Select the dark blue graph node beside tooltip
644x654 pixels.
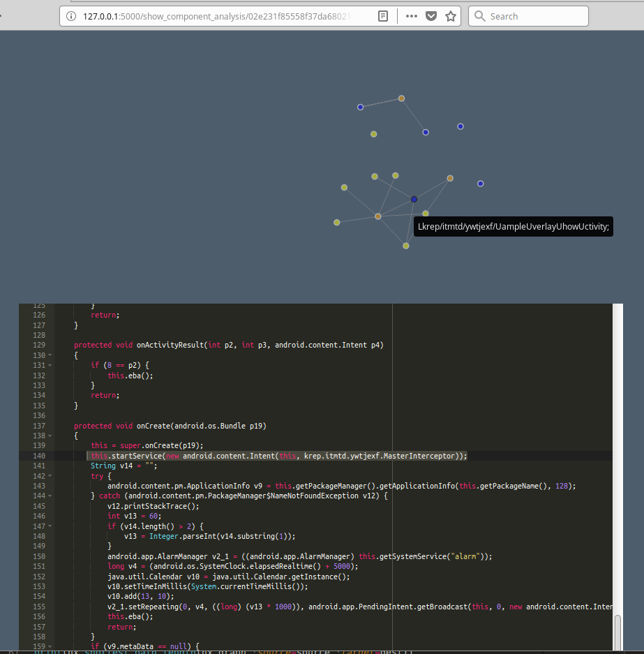click(x=414, y=200)
